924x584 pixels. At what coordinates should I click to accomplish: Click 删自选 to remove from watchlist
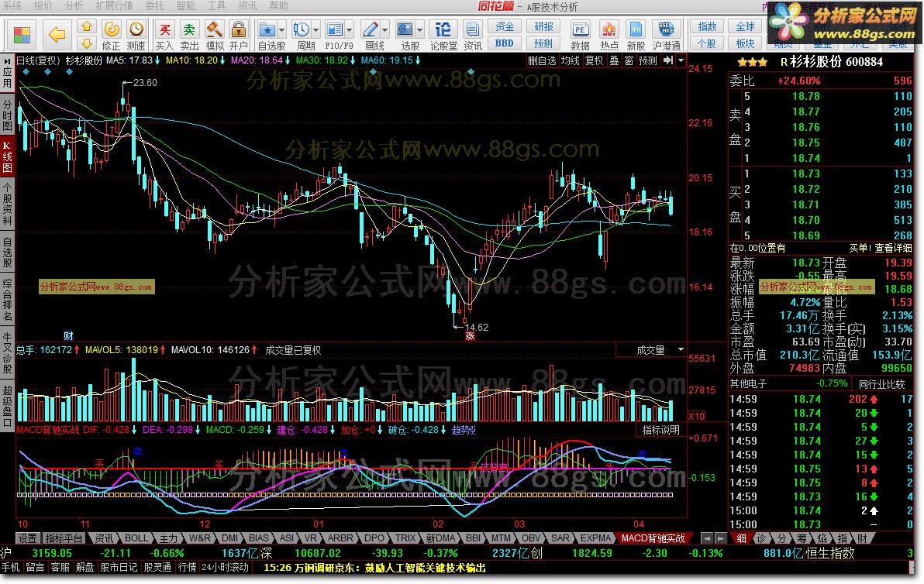[x=542, y=60]
